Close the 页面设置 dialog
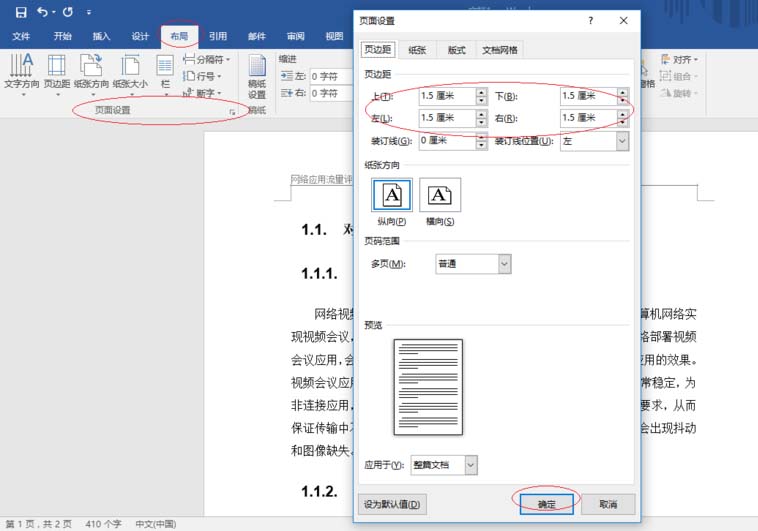Viewport: 758px width, 531px height. click(624, 20)
